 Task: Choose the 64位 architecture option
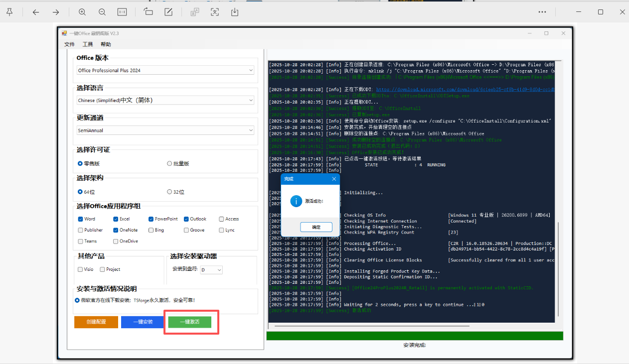click(80, 192)
